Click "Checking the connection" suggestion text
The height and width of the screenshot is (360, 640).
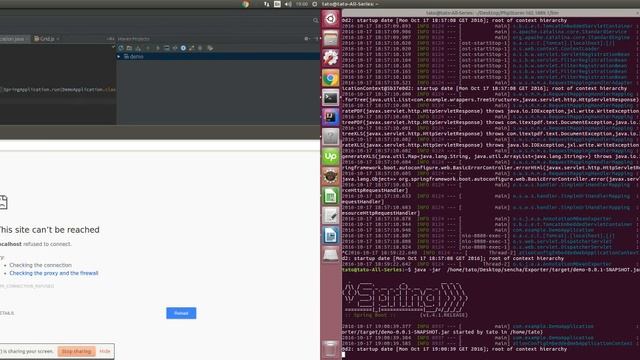[40, 265]
